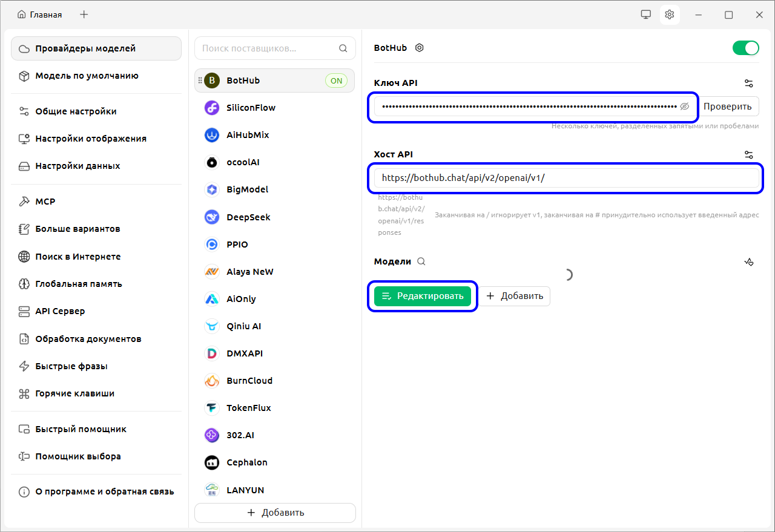Disable the BotHub provider toggle
Viewport: 775px width, 532px height.
(745, 47)
